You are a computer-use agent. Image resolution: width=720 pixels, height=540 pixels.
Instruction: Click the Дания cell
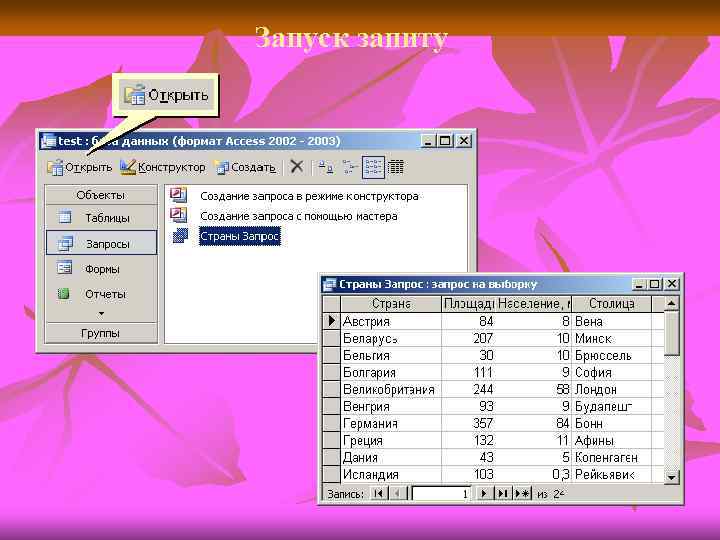(x=391, y=457)
